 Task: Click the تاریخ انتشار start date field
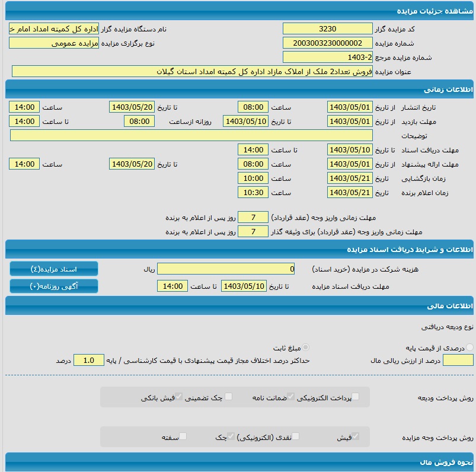click(350, 107)
